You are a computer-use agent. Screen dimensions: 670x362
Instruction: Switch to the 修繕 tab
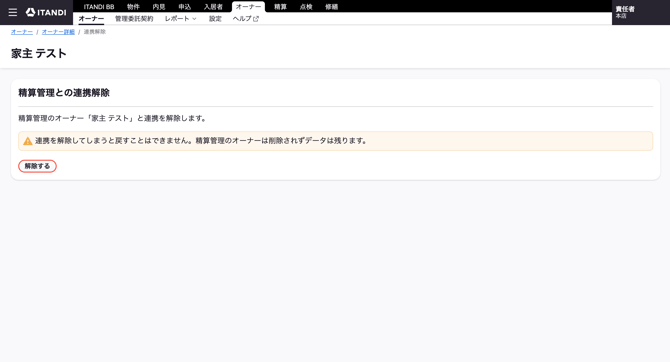tap(332, 7)
